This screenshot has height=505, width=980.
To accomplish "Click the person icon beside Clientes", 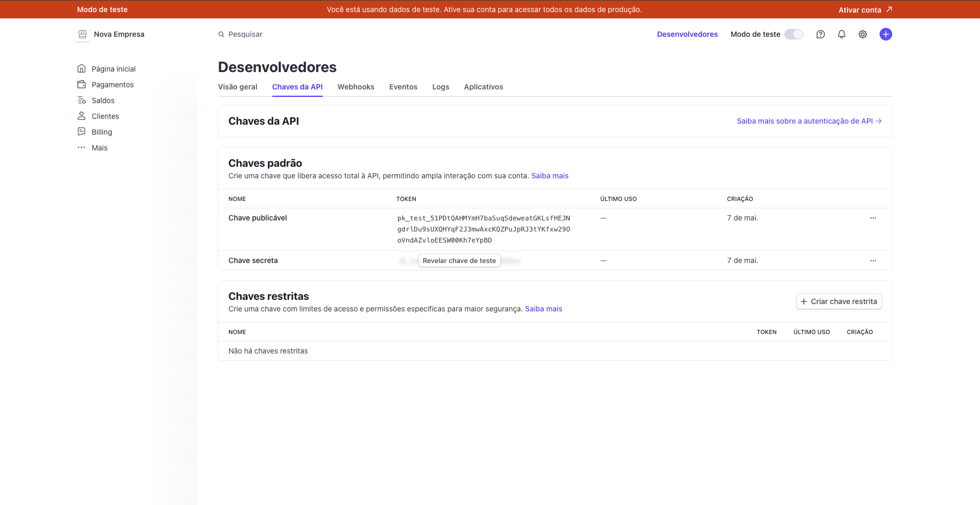I will (x=81, y=116).
